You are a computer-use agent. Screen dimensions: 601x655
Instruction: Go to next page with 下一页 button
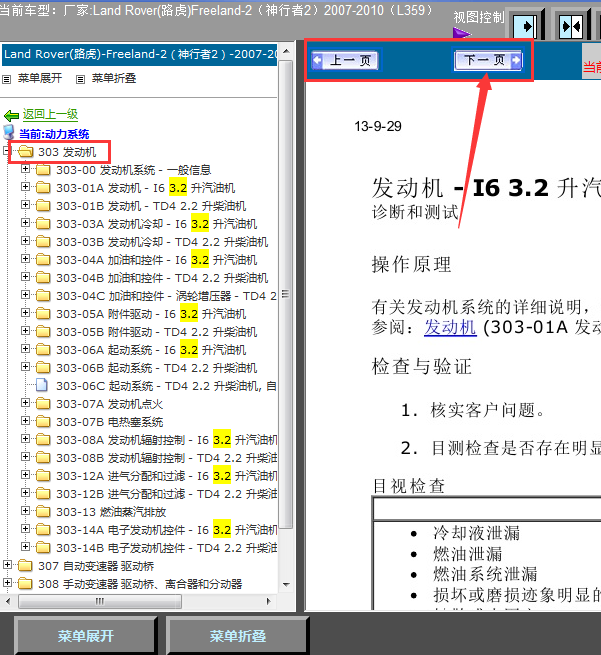pos(488,60)
